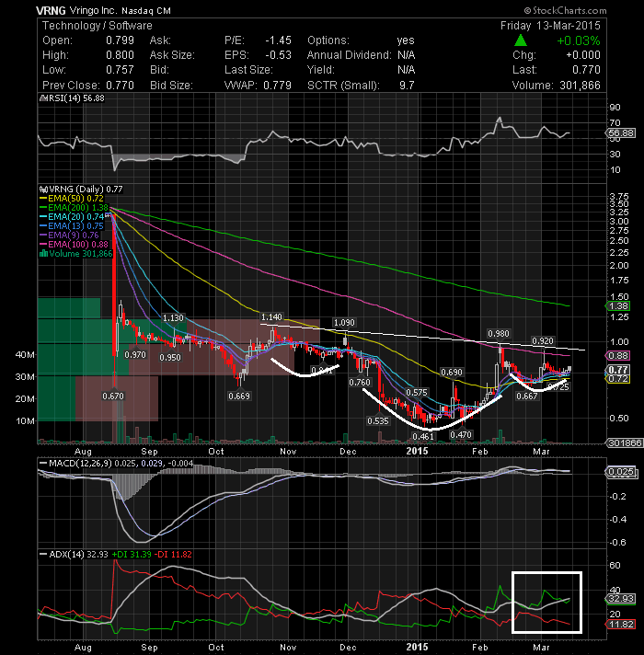Click the High value 0.800

[120, 55]
